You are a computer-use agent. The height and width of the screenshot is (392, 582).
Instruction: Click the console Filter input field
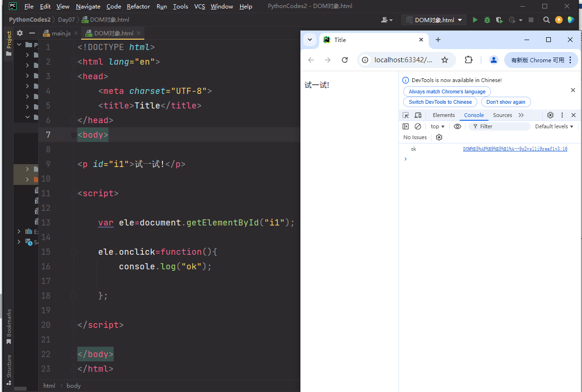[499, 126]
